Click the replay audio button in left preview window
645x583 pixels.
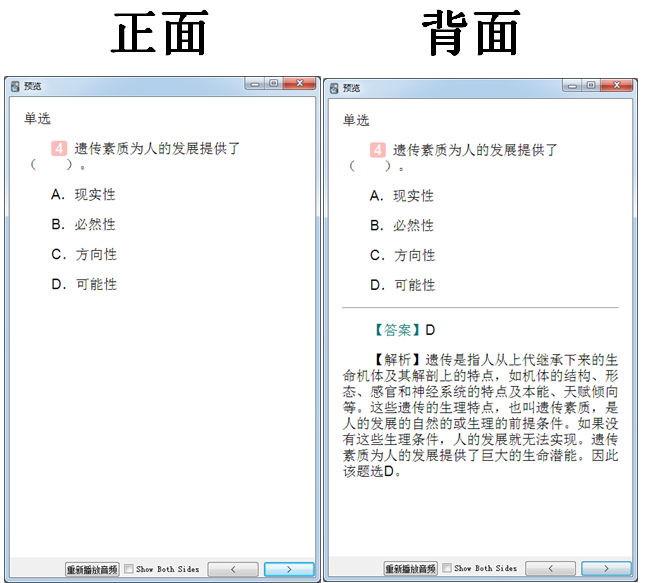point(93,569)
